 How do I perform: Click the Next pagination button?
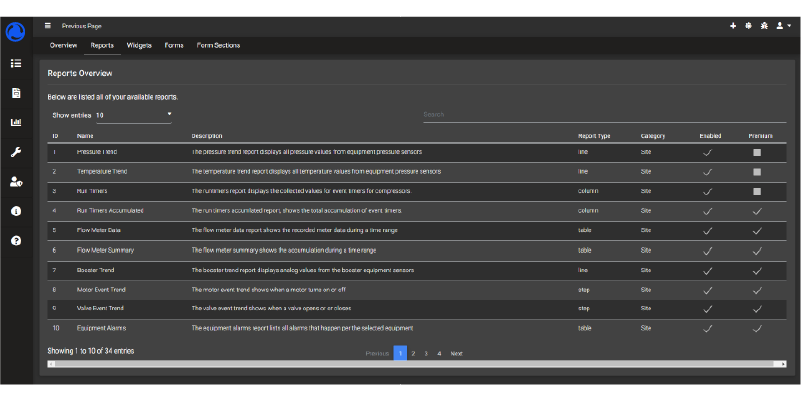(x=456, y=353)
